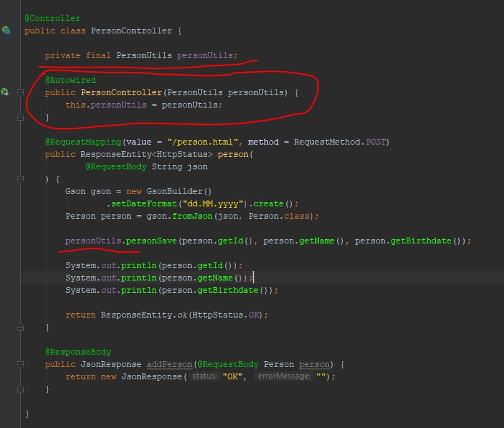Click the PersonController constructor name

coord(121,92)
